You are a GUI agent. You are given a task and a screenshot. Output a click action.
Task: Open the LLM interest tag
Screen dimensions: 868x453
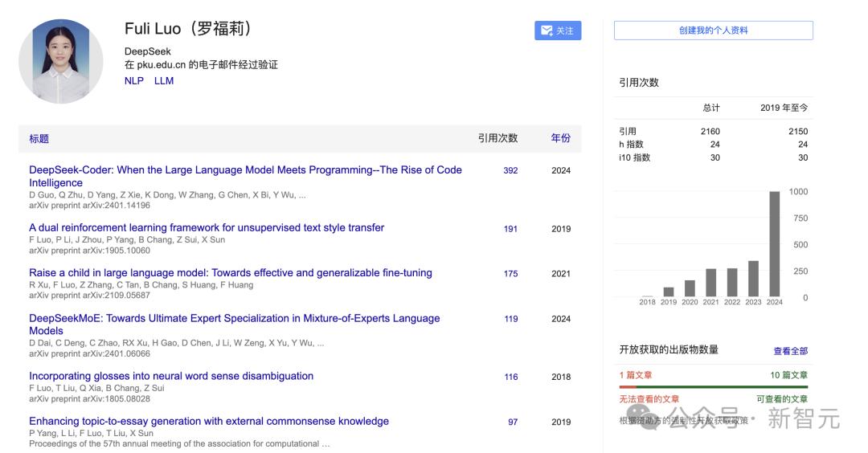164,81
